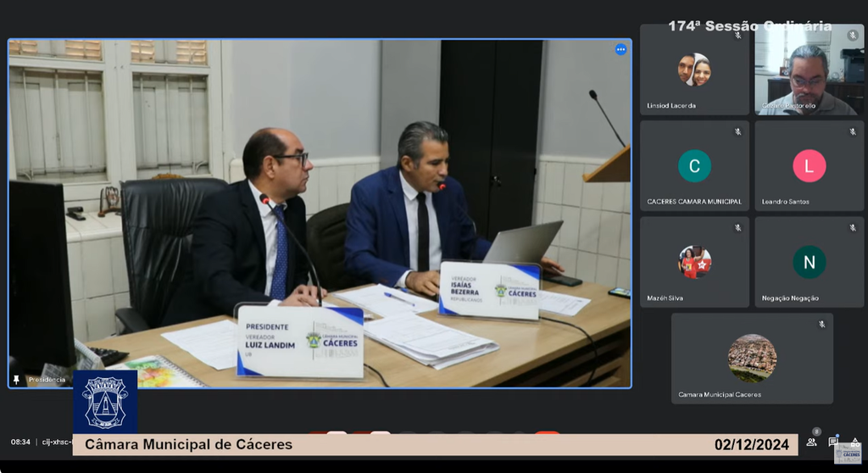Click Linsiod Lacerda's profile photo
This screenshot has height=473, width=868.
point(694,70)
